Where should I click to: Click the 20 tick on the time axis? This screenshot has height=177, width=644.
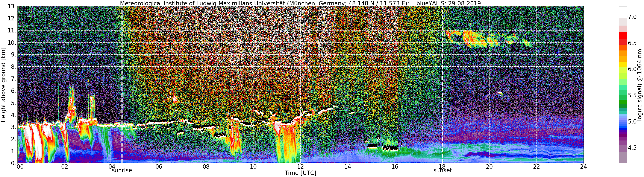click(x=489, y=166)
